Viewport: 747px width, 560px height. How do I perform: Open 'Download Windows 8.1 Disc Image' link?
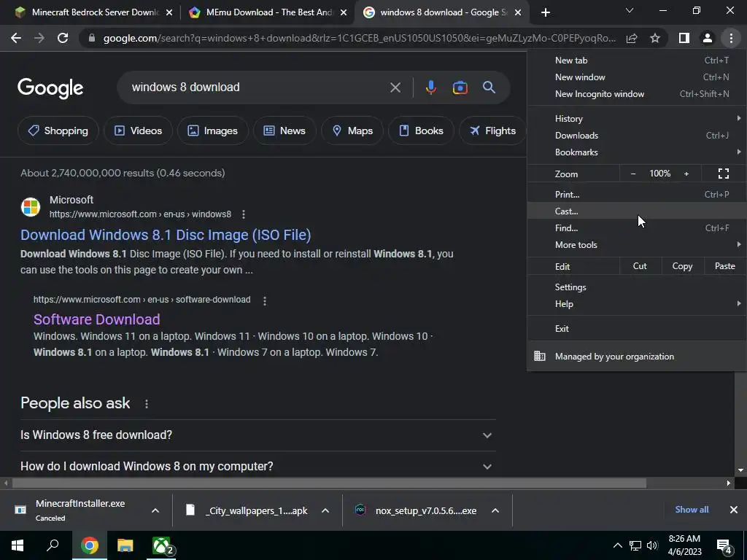[166, 235]
